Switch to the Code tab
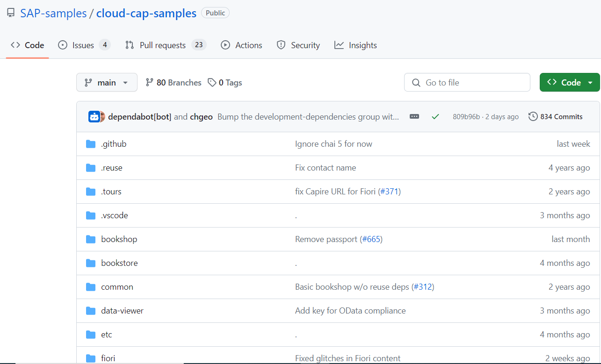 [x=28, y=45]
